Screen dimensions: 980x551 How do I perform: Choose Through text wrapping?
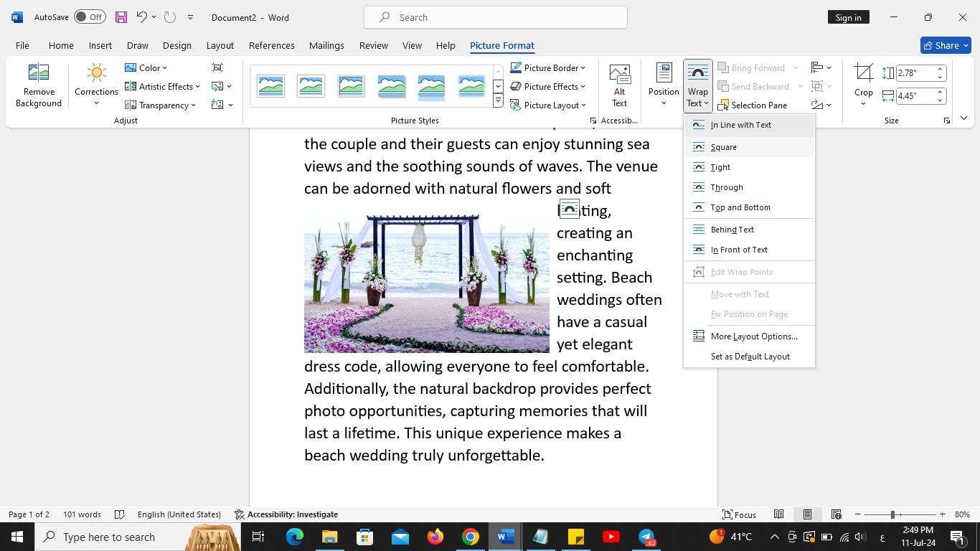[x=750, y=187]
